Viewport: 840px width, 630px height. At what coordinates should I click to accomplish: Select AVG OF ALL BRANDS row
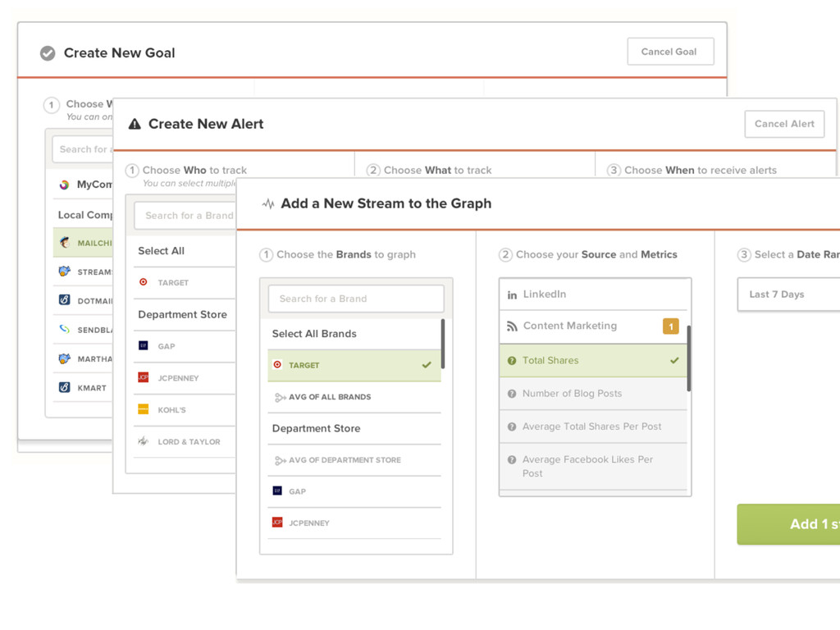(x=354, y=397)
